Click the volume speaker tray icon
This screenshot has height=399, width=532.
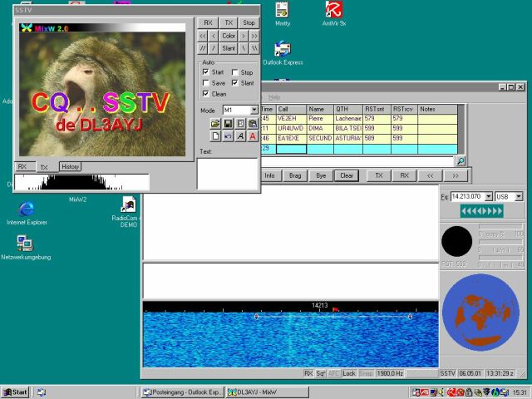click(x=441, y=392)
